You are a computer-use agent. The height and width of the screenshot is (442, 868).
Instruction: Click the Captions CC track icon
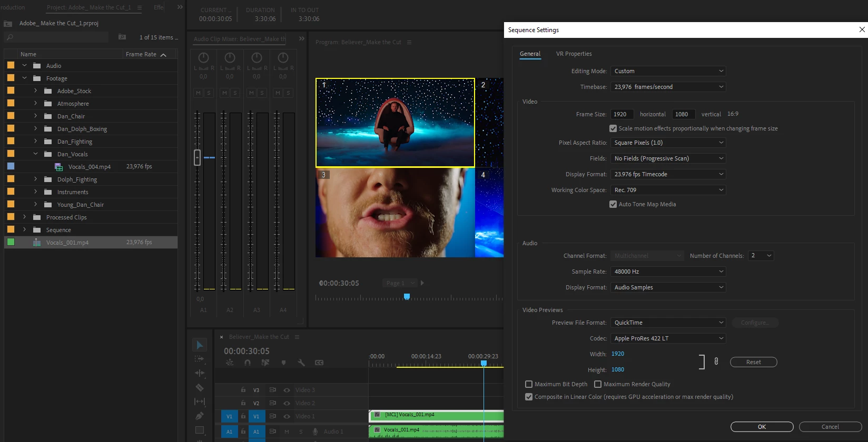pyautogui.click(x=319, y=363)
